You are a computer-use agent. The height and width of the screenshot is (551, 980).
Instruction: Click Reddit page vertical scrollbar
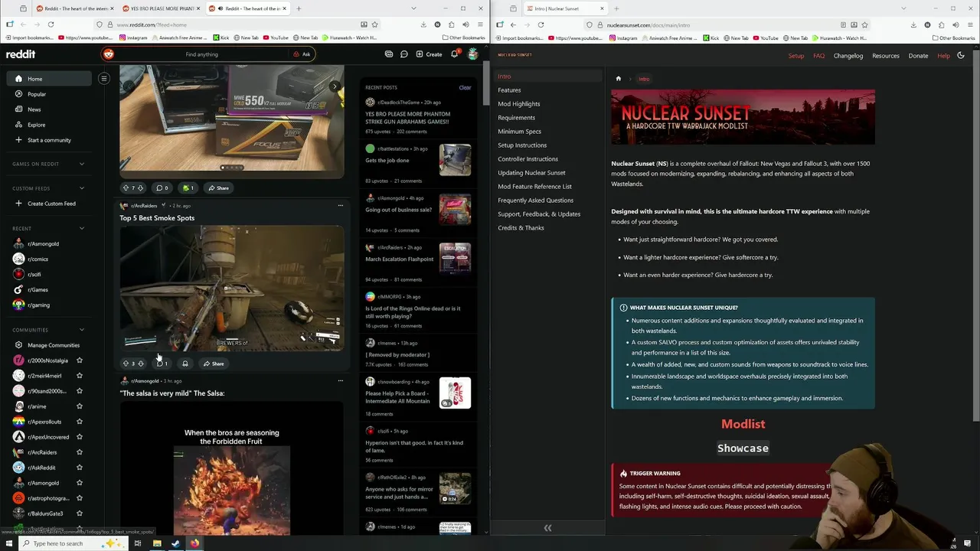(x=485, y=84)
